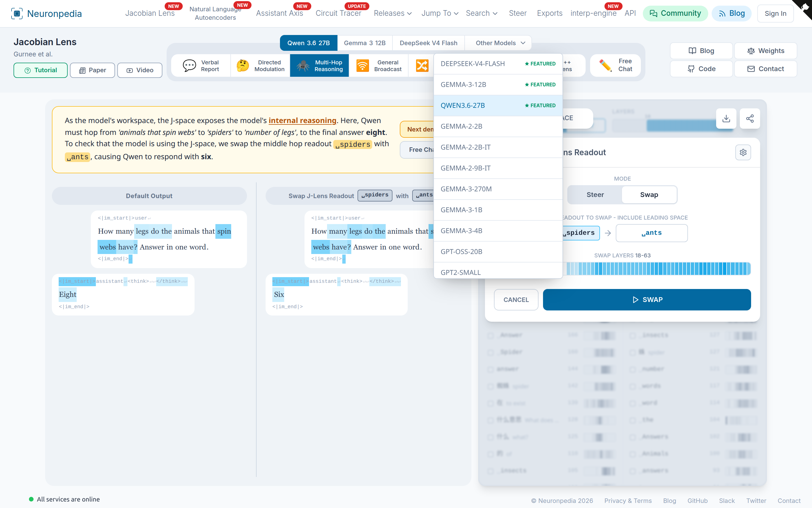This screenshot has width=812, height=508.
Task: Switch to the DeepSeek V4 Flash tab
Action: 428,43
